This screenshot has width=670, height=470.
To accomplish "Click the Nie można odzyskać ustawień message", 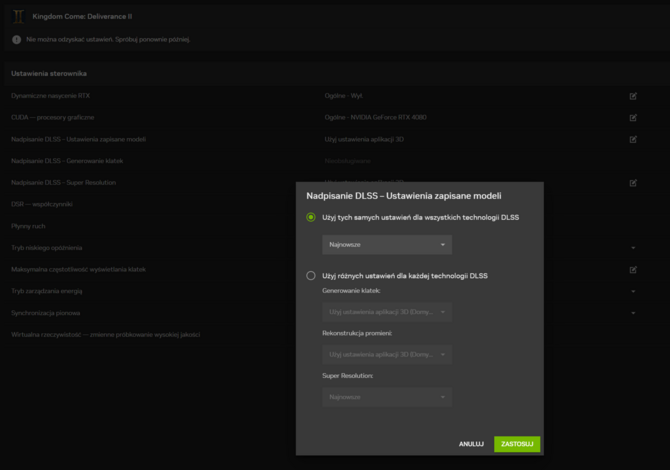I will [x=108, y=39].
